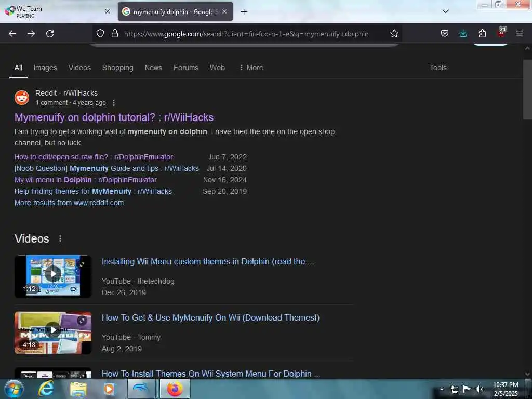This screenshot has height=399, width=532.
Task: Switch to Dolphin emulator in taskbar
Action: pos(141,389)
